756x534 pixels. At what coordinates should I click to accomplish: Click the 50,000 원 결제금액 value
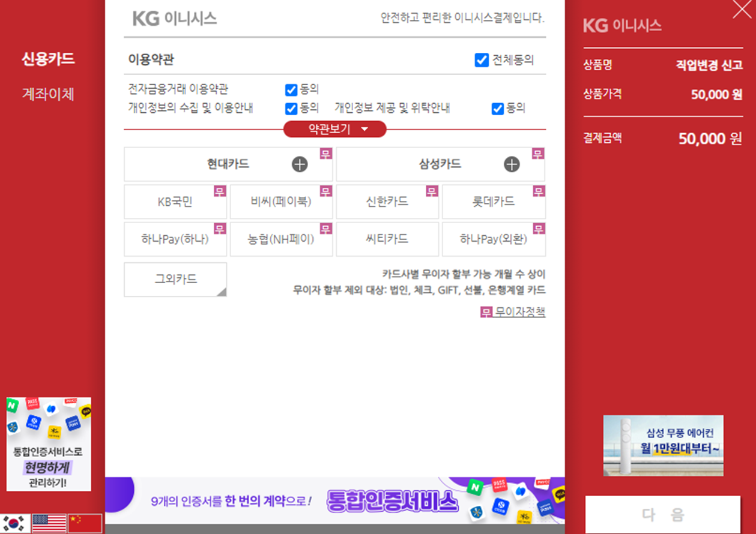[710, 139]
